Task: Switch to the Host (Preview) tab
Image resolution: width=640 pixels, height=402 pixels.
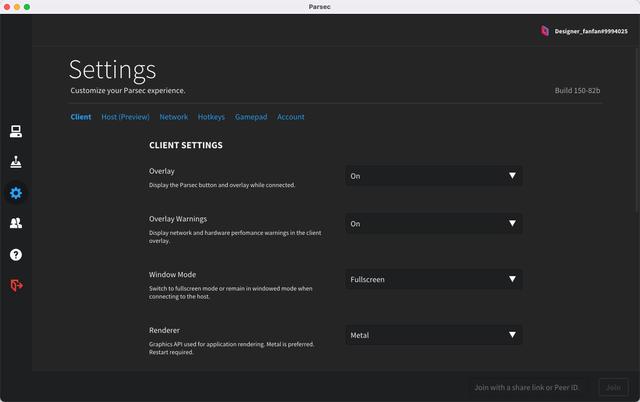Action: (125, 117)
